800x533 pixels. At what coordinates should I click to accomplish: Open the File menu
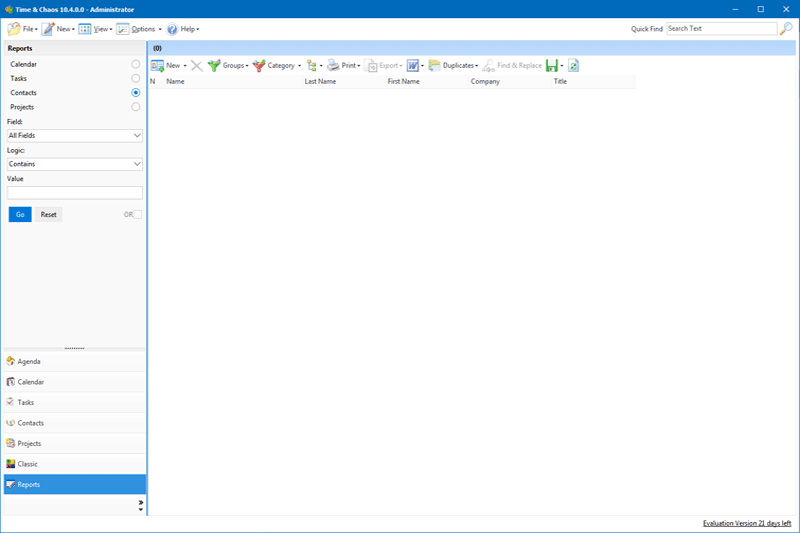pyautogui.click(x=22, y=29)
